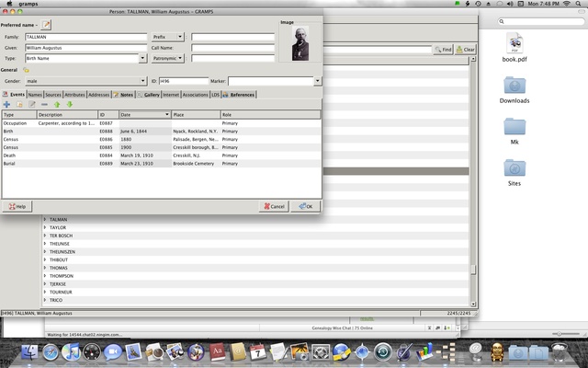Add a new event with plus icon
This screenshot has width=588, height=368.
click(7, 105)
